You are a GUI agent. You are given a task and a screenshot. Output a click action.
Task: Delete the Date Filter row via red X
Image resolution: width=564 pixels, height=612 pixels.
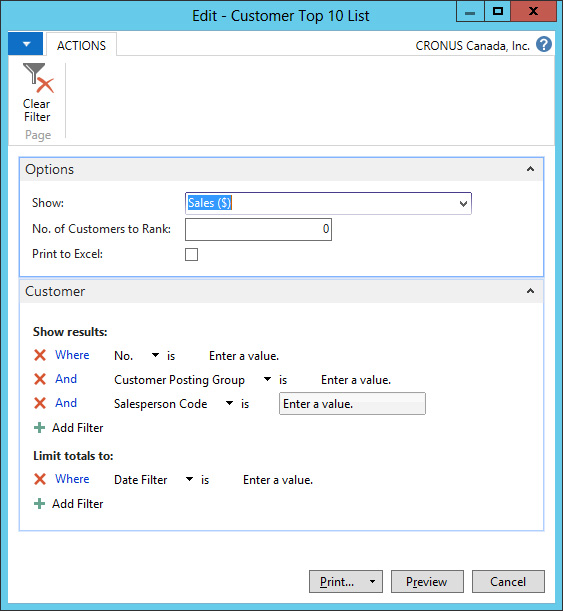(x=40, y=479)
